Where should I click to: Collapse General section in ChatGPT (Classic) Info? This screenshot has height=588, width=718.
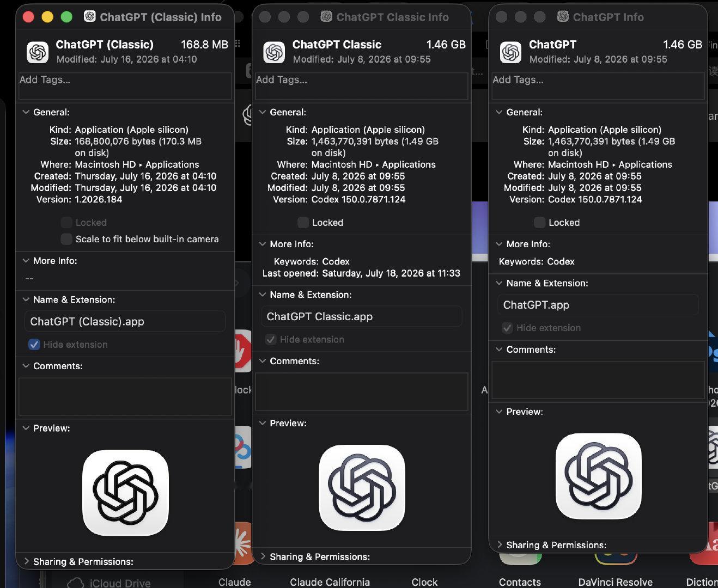click(x=26, y=112)
